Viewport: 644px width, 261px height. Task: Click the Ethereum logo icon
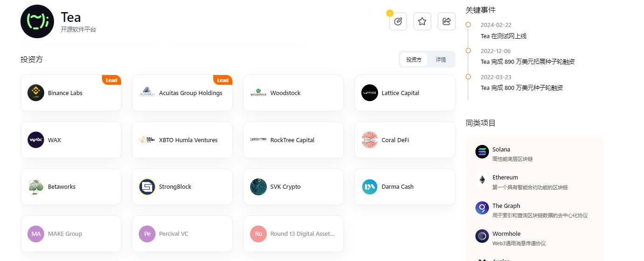point(482,180)
